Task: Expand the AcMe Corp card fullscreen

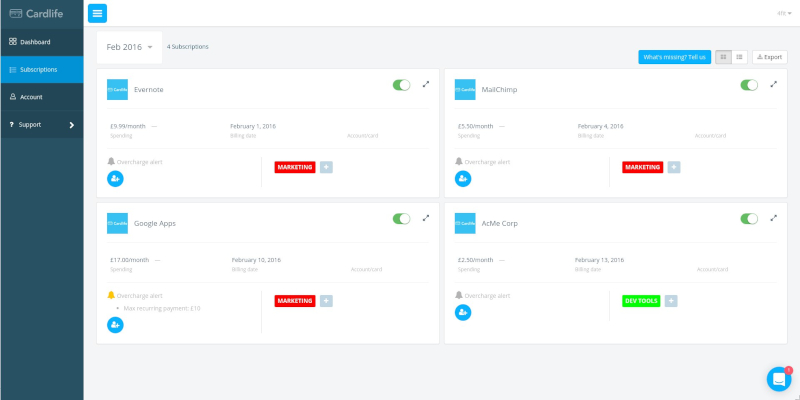Action: (774, 218)
